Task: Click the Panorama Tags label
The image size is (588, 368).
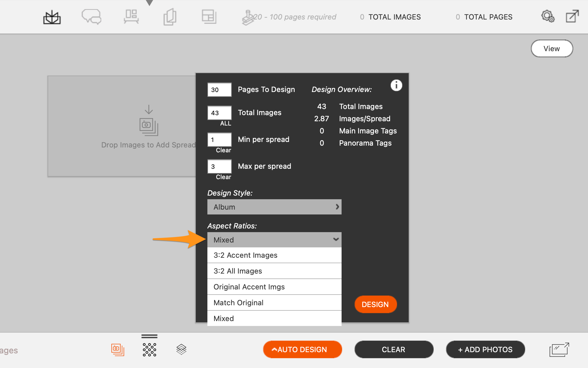Action: tap(365, 143)
